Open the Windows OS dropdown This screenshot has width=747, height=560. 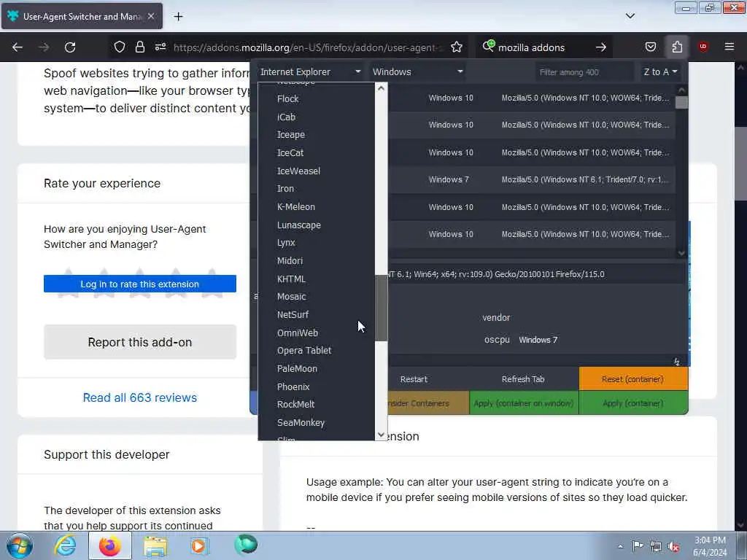pyautogui.click(x=418, y=72)
